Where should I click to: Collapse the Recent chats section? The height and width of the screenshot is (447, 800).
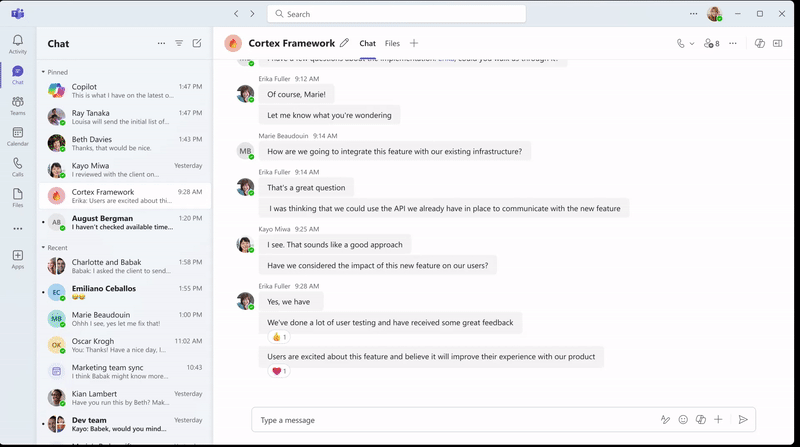43,247
